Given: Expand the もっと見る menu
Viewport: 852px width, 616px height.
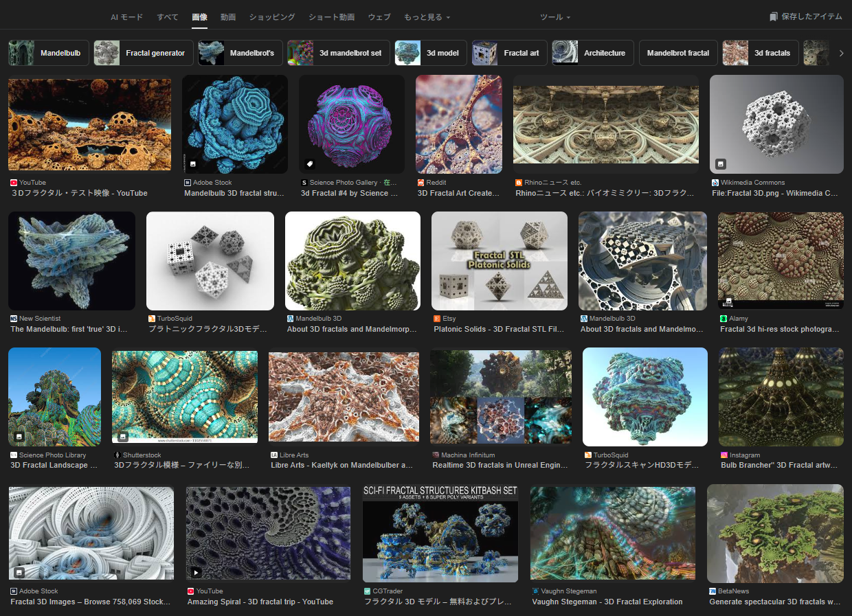Looking at the screenshot, I should pos(427,17).
